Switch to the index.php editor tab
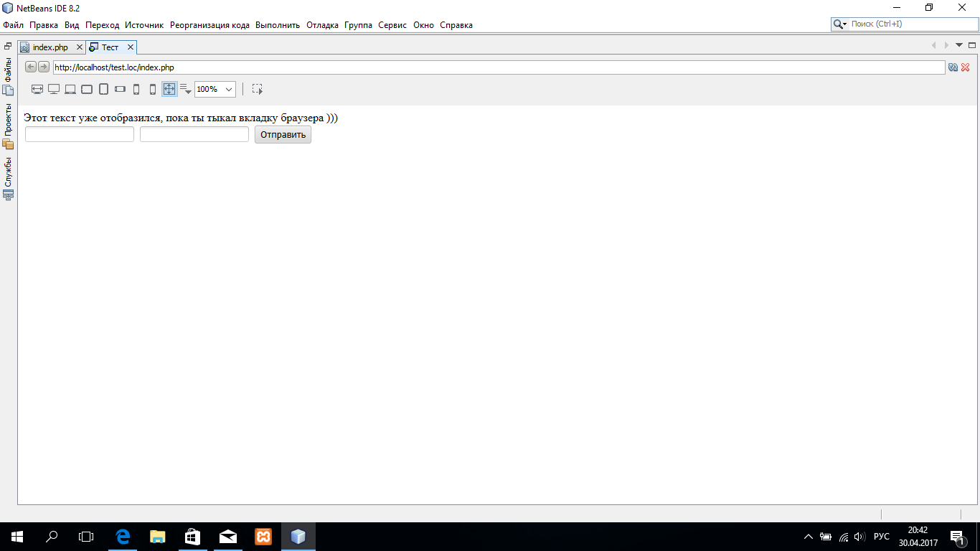The width and height of the screenshot is (980, 551). tap(50, 47)
